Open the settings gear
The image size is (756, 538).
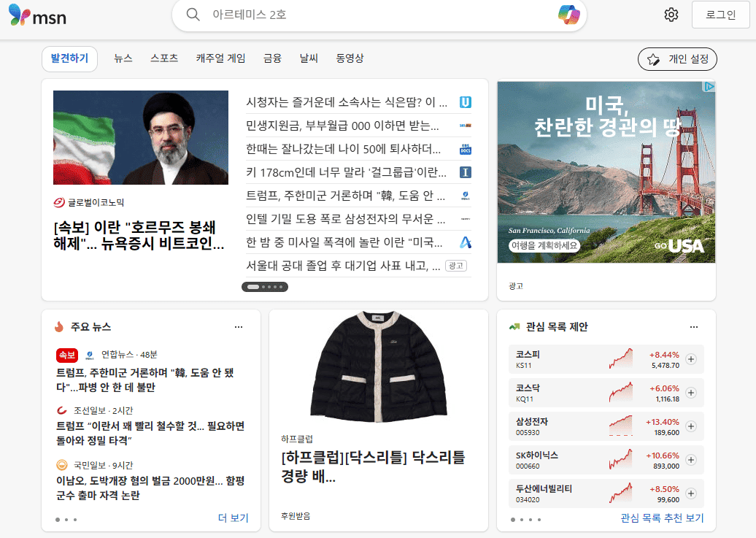pos(671,14)
